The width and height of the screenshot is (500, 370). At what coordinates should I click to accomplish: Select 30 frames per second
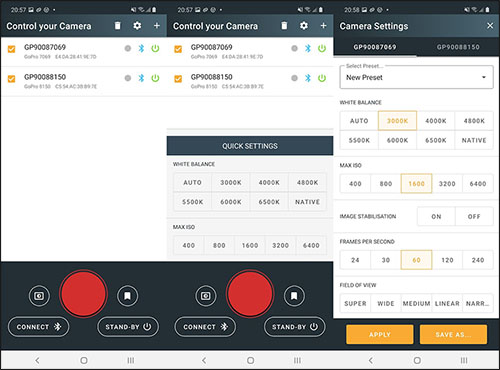pos(386,260)
